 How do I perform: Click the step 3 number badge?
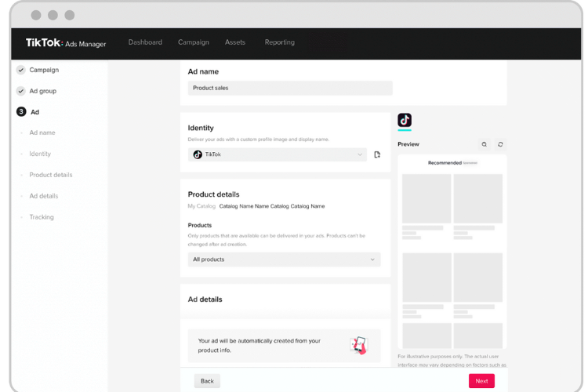(21, 112)
